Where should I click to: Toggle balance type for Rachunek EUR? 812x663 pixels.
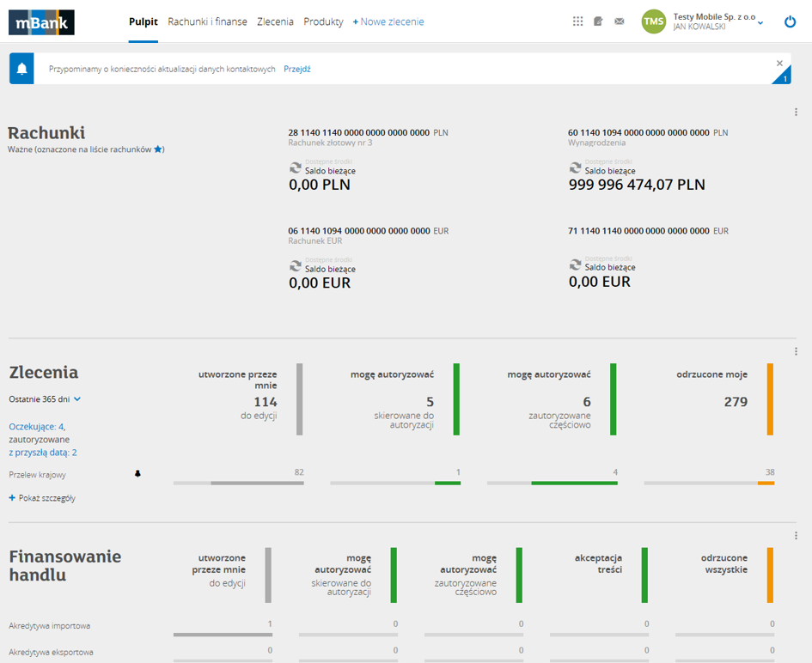(296, 266)
